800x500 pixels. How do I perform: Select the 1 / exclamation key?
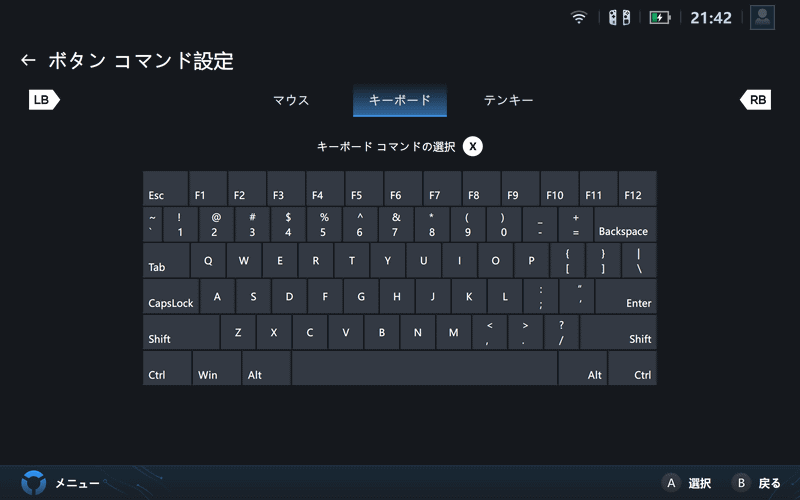[180, 224]
